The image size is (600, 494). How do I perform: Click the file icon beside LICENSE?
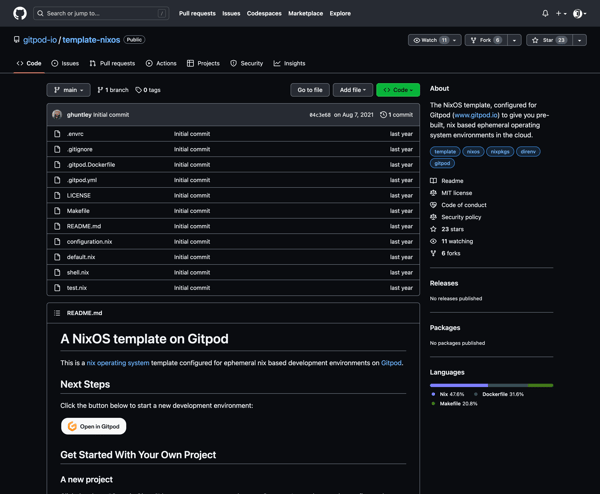pyautogui.click(x=57, y=195)
